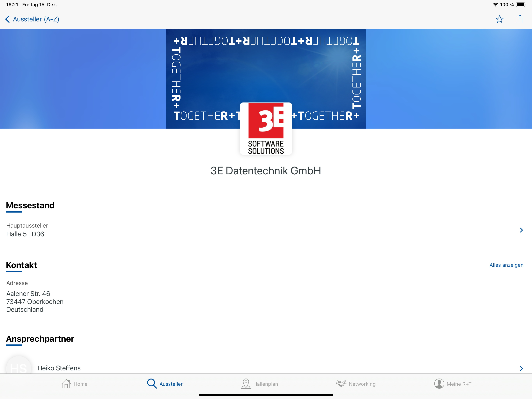The image size is (532, 399).
Task: Mark exhibitor as favorite with star icon
Action: [499, 19]
